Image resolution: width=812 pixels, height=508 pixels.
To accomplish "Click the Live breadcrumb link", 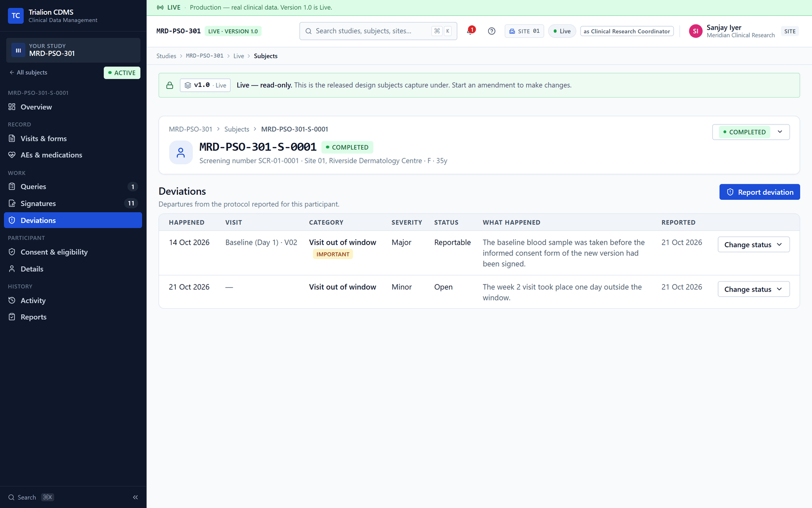I will [x=239, y=56].
